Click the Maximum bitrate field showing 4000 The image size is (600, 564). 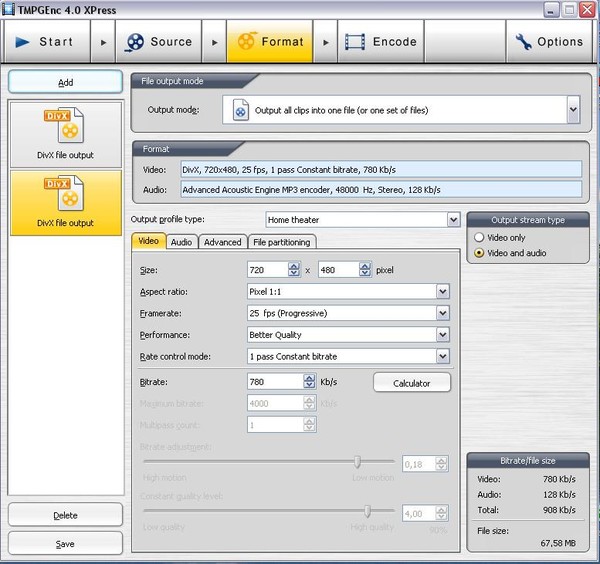point(276,403)
